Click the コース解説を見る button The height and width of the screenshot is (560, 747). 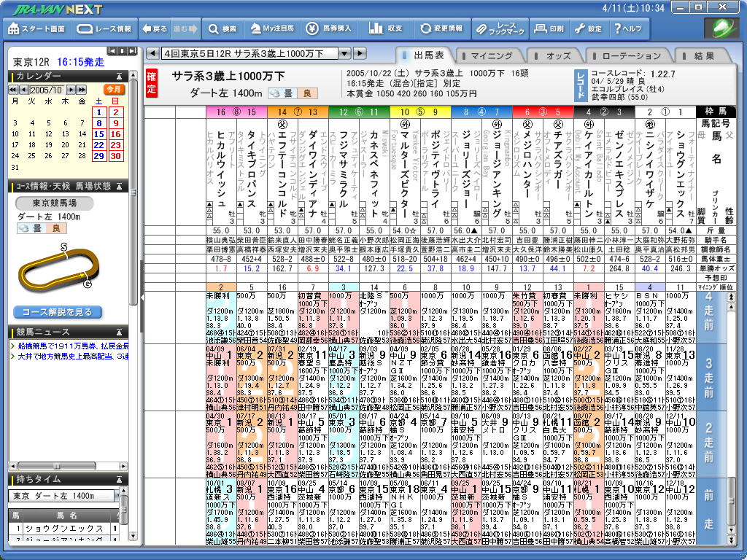click(x=57, y=312)
